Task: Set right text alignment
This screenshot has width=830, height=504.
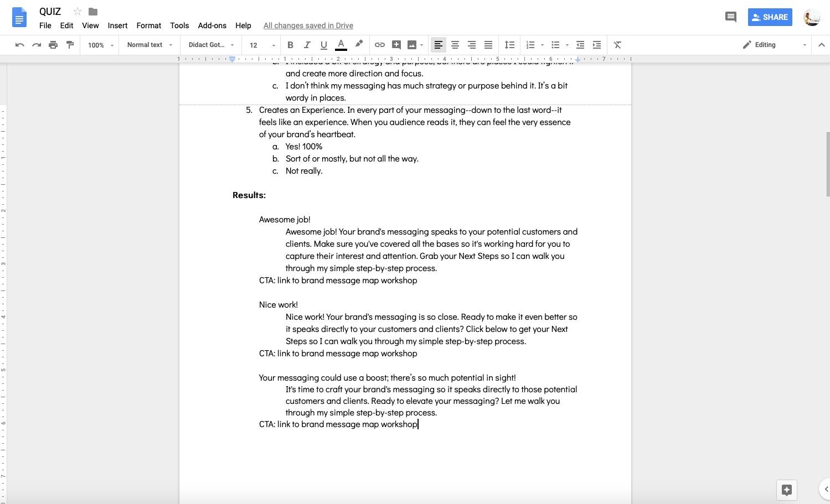Action: (472, 45)
